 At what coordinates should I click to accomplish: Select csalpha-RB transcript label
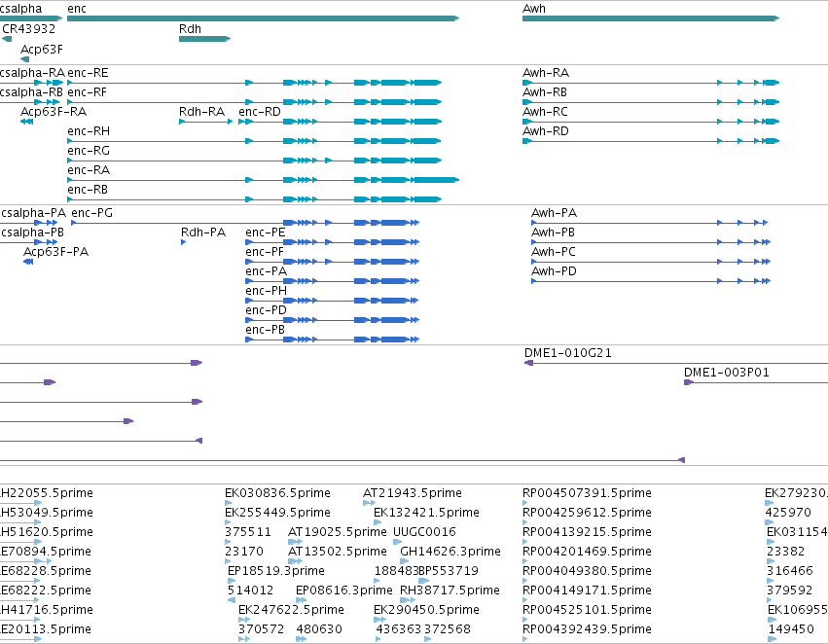pos(32,91)
